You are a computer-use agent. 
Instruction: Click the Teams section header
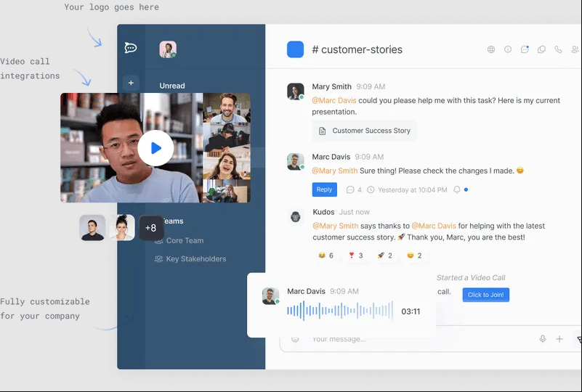174,221
